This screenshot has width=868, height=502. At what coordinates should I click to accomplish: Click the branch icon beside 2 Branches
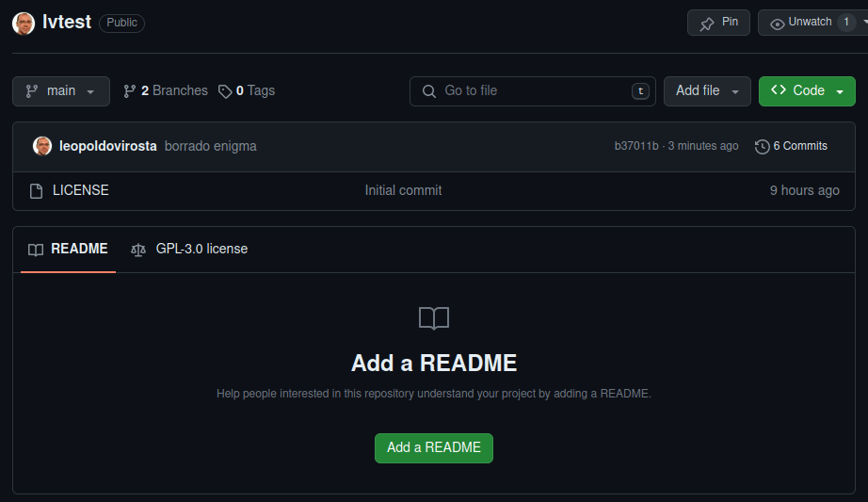[130, 91]
